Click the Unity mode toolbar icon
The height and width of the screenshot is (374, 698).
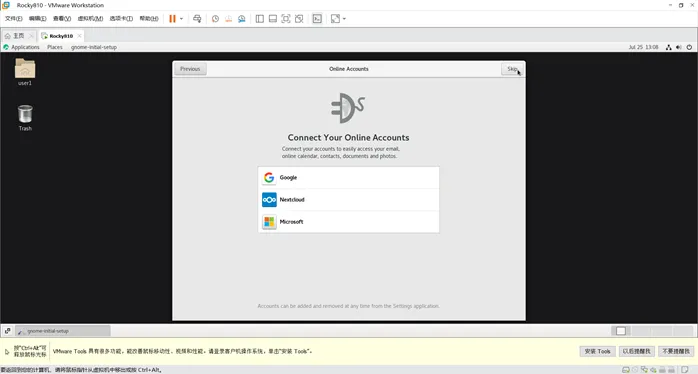(299, 19)
